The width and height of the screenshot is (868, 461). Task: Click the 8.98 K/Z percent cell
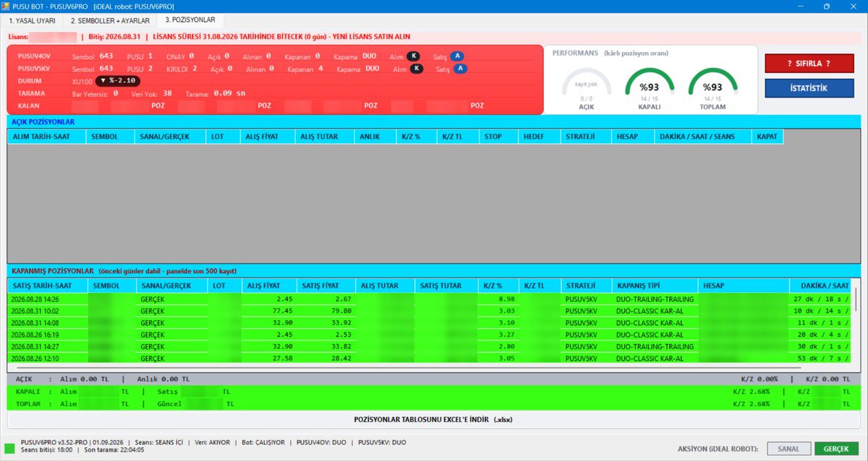point(497,298)
